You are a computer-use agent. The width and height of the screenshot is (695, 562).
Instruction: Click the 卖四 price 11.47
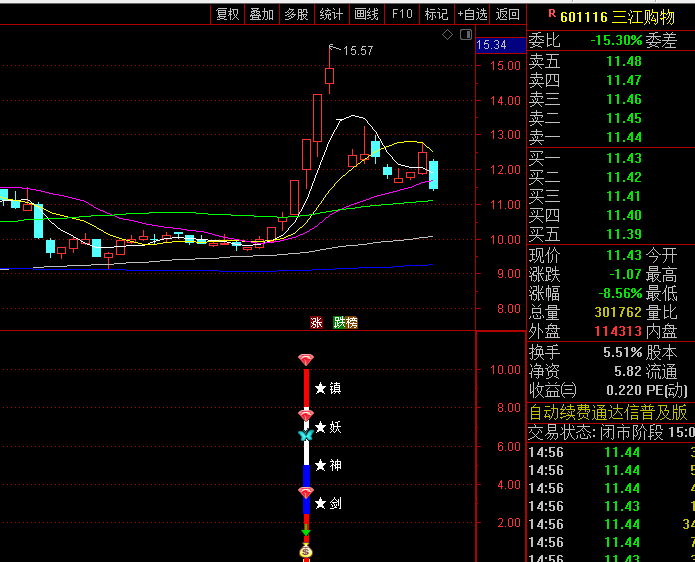[x=624, y=80]
